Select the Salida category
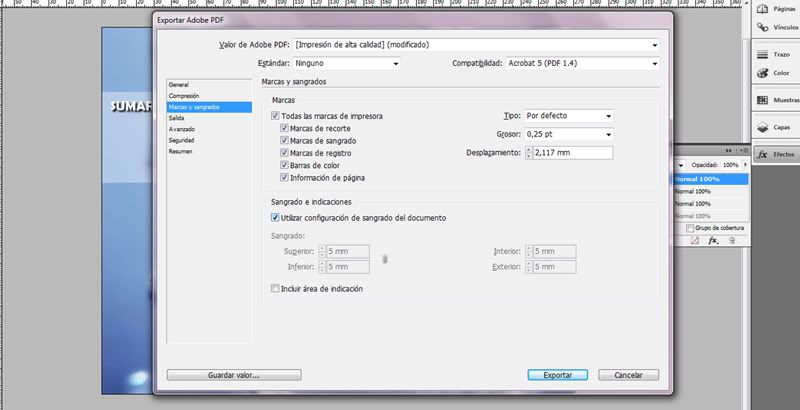Viewport: 800px width, 410px height. (x=209, y=118)
